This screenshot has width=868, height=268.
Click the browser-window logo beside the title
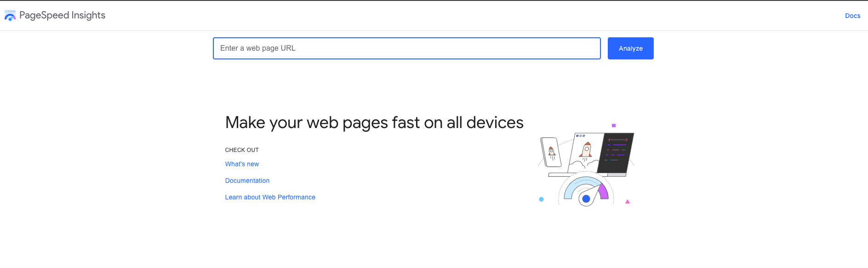[10, 15]
